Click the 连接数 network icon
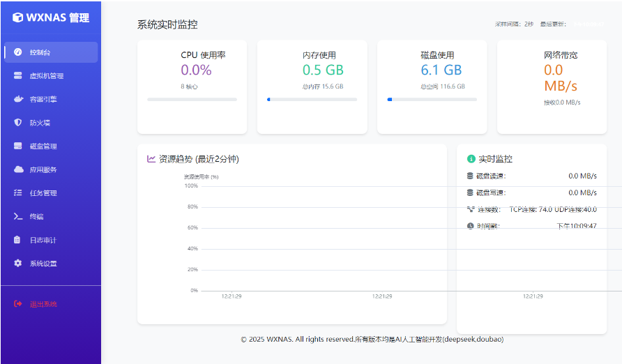This screenshot has height=364, width=622. [471, 209]
